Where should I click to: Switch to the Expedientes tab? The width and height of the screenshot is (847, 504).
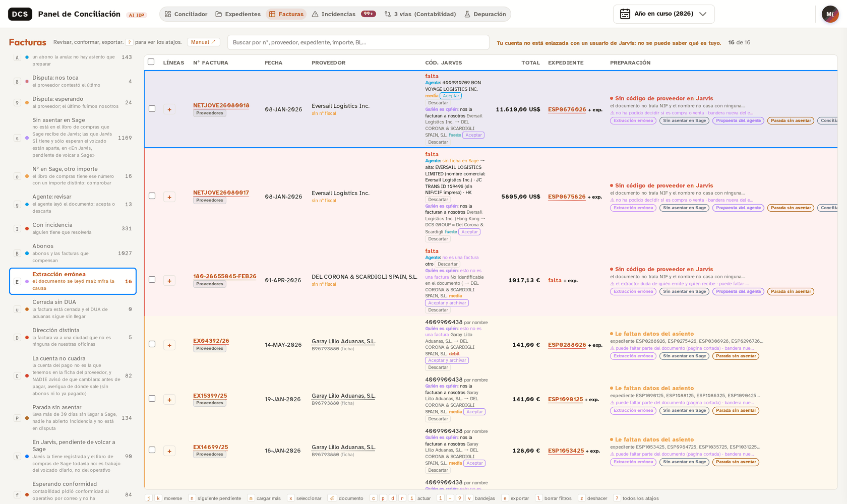[x=238, y=14]
